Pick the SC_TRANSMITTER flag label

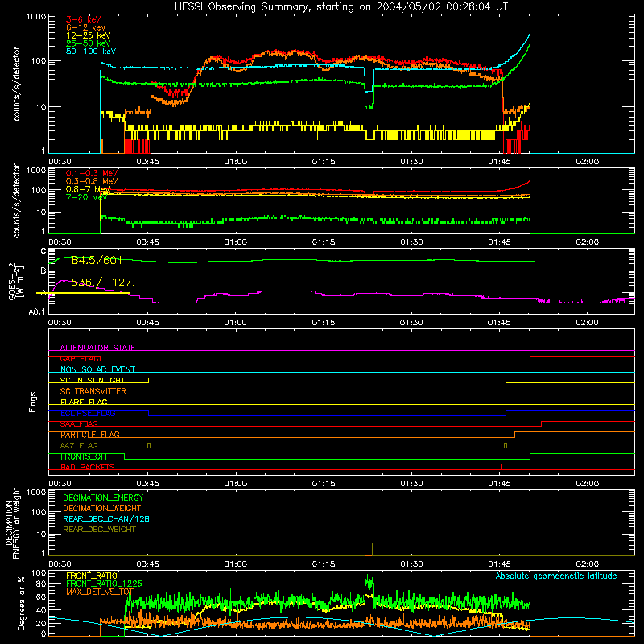pos(93,391)
